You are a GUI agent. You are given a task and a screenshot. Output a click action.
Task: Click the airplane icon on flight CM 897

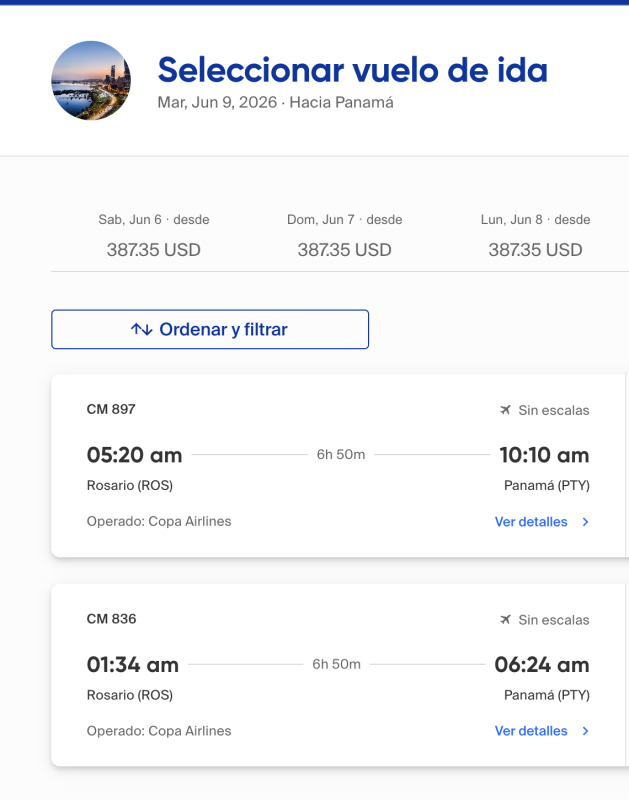coord(505,410)
